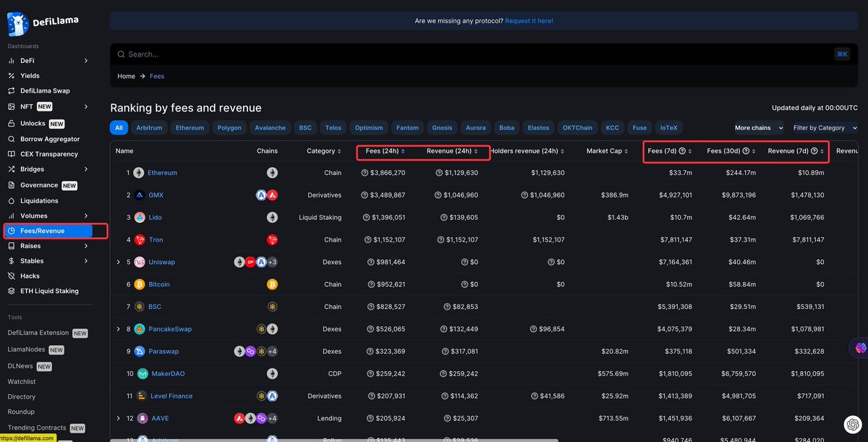Expand the Stables sidebar section
This screenshot has width=868, height=442.
click(86, 260)
